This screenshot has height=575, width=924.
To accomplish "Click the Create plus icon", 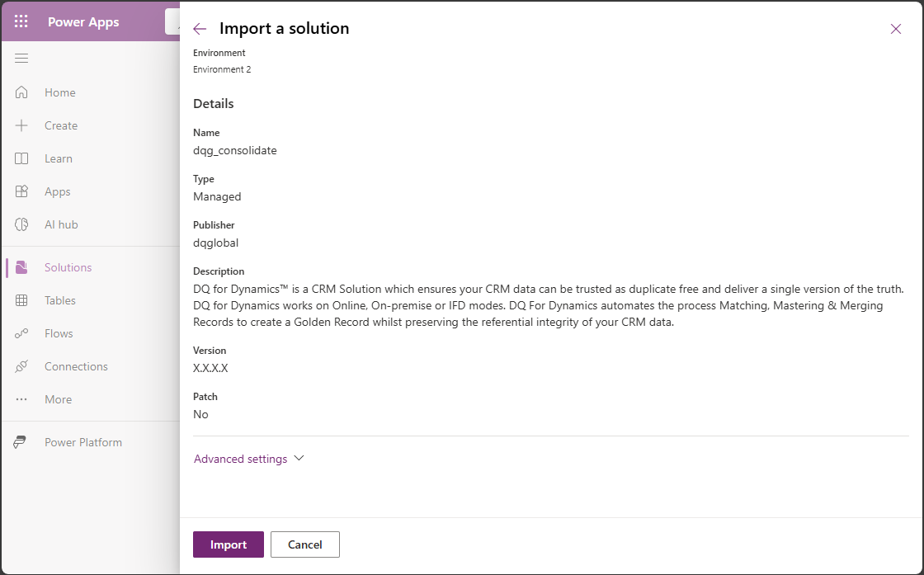I will tap(21, 125).
